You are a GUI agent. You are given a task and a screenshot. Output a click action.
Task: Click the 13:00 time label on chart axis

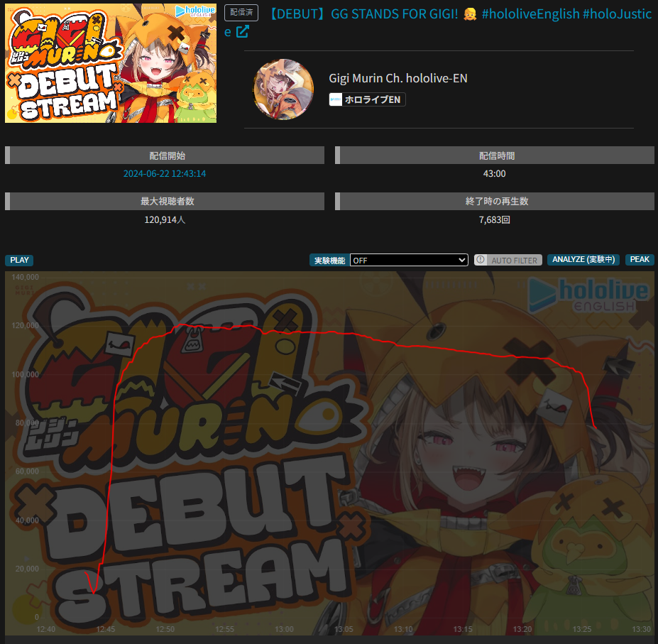click(284, 629)
